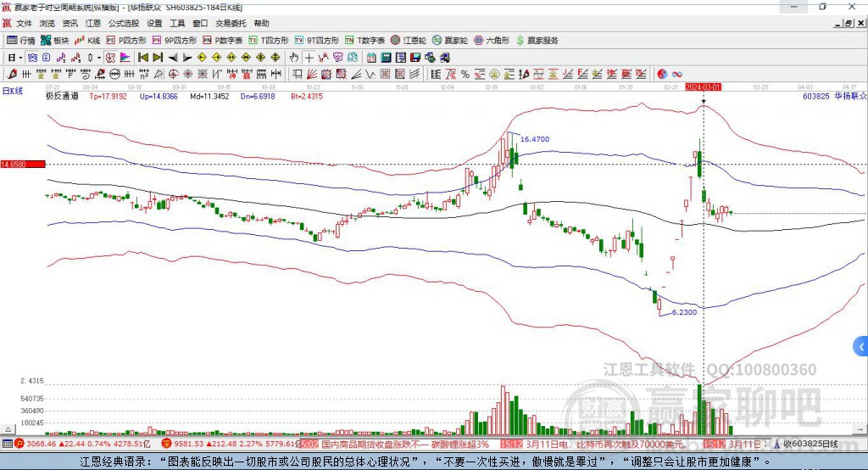
Task: Step chart left with black arrow
Action: pos(173,58)
